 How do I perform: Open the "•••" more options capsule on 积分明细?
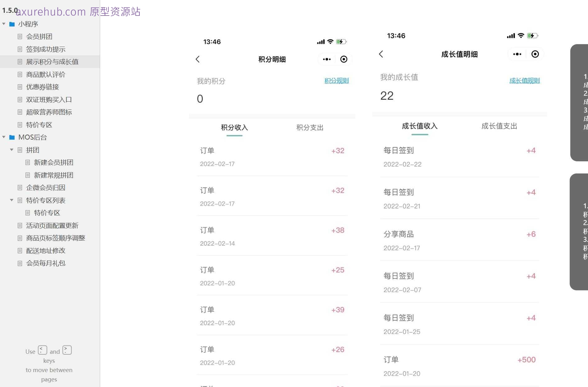[x=326, y=59]
